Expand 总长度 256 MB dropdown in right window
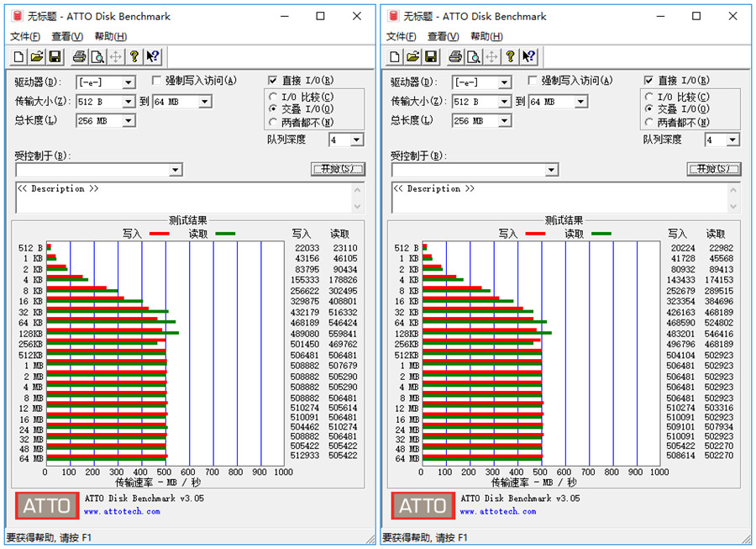 [504, 121]
